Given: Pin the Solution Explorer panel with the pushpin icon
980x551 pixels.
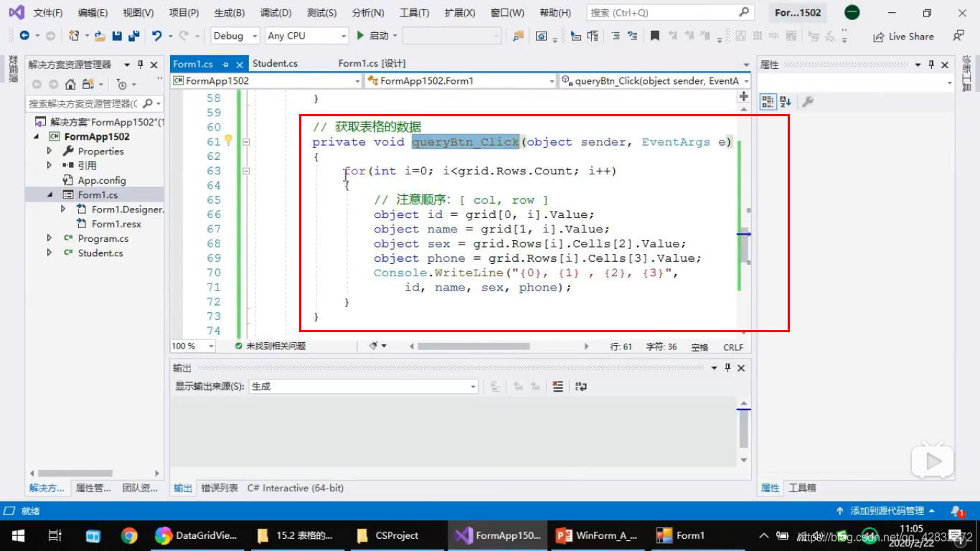Looking at the screenshot, I should pos(141,65).
